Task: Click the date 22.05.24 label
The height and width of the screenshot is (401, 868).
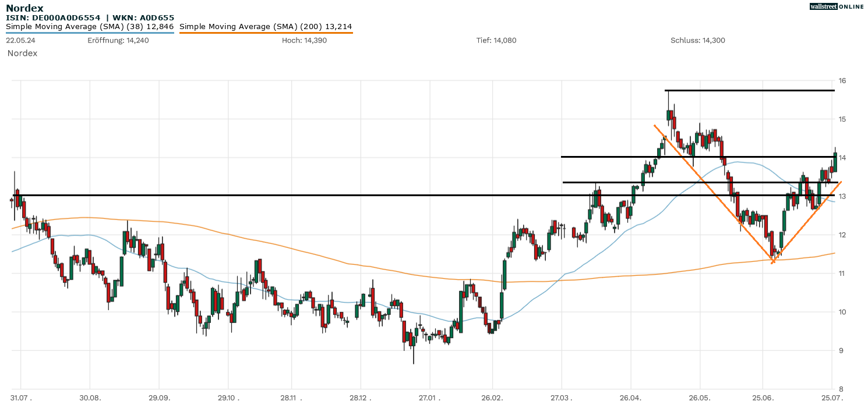Action: click(20, 40)
